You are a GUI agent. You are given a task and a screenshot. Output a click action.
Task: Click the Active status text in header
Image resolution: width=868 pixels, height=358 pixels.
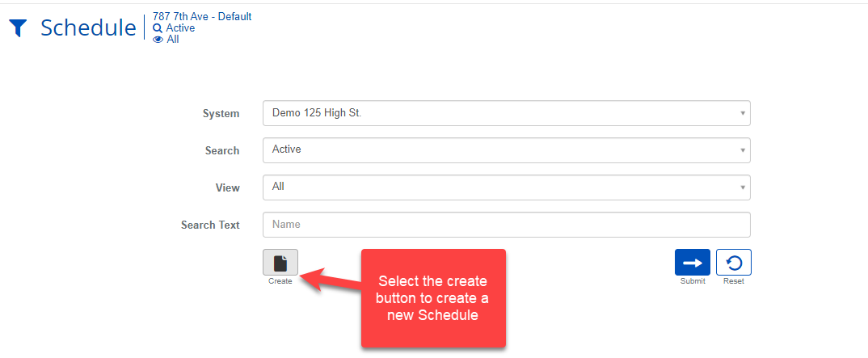pyautogui.click(x=180, y=28)
